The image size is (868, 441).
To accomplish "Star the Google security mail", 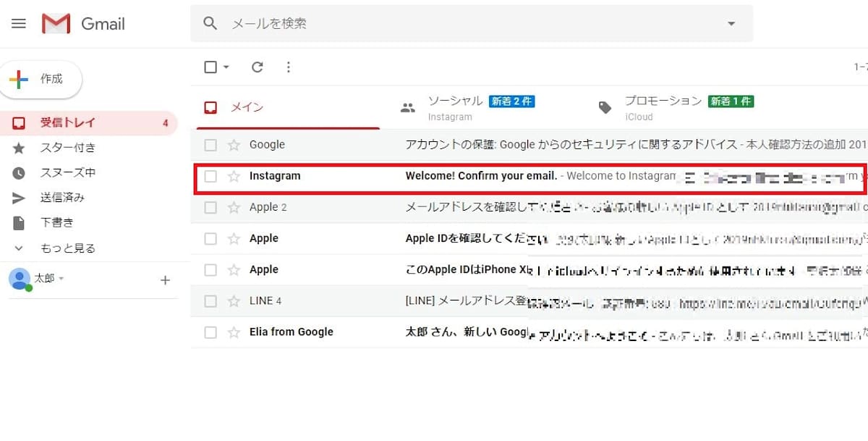I will coord(234,145).
